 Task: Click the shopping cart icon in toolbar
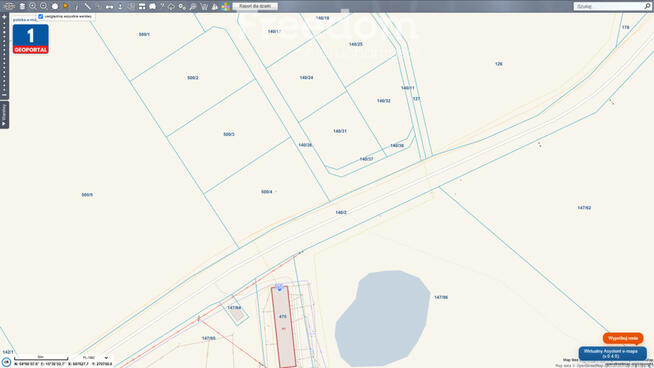(204, 6)
